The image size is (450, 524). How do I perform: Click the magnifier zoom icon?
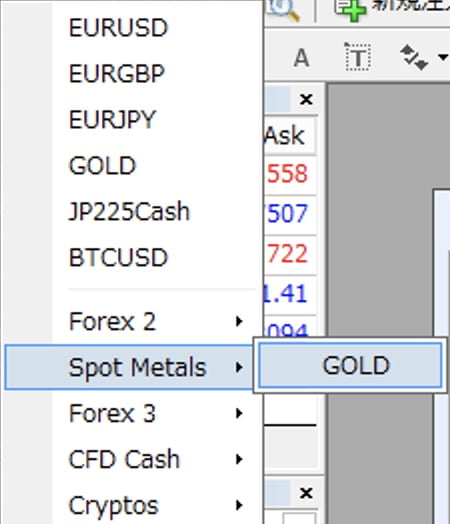284,10
